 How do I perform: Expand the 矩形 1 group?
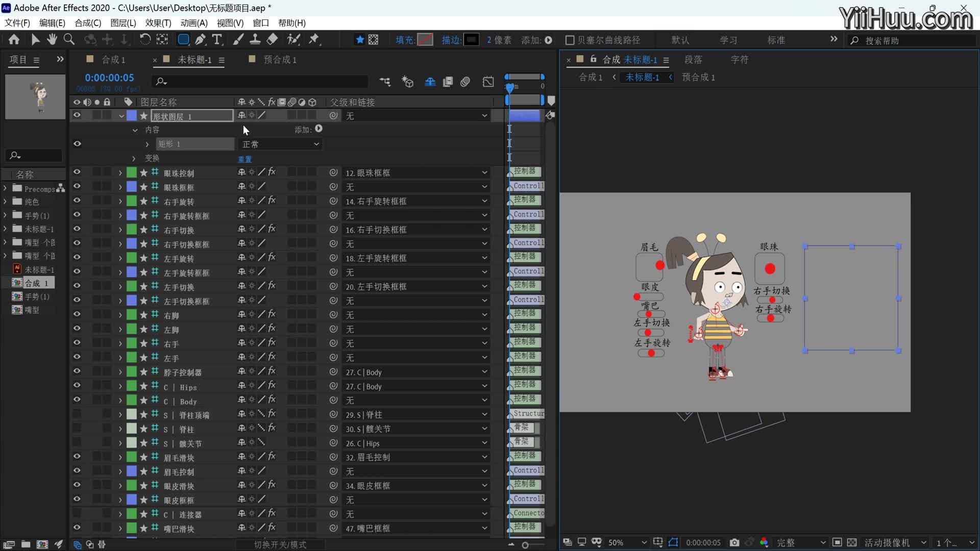click(147, 144)
